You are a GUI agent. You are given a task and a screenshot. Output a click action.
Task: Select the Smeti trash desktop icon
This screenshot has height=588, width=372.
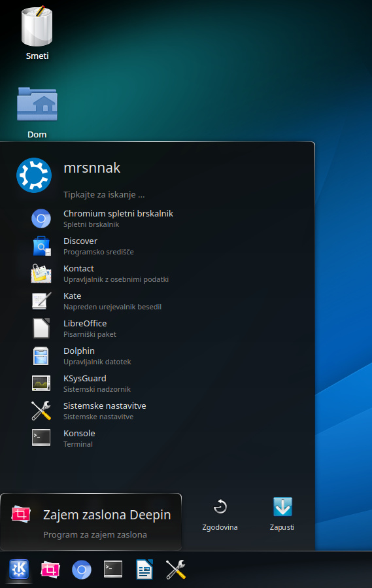37,33
